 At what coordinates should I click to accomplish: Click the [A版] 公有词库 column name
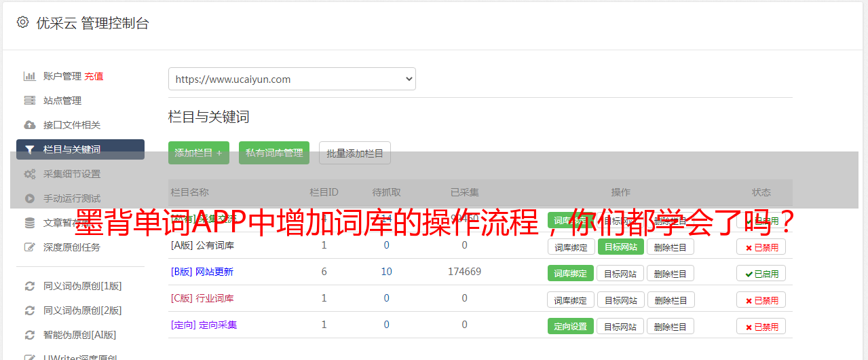(202, 245)
